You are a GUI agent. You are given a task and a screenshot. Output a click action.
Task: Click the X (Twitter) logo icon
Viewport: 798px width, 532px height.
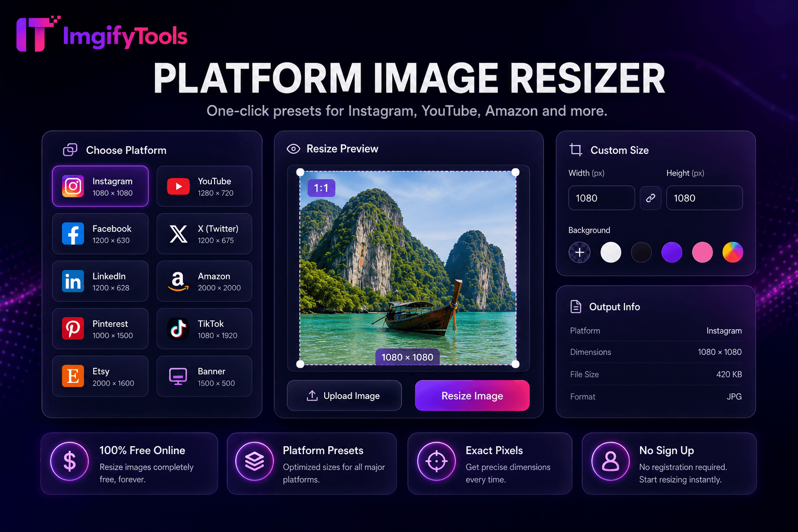click(178, 234)
